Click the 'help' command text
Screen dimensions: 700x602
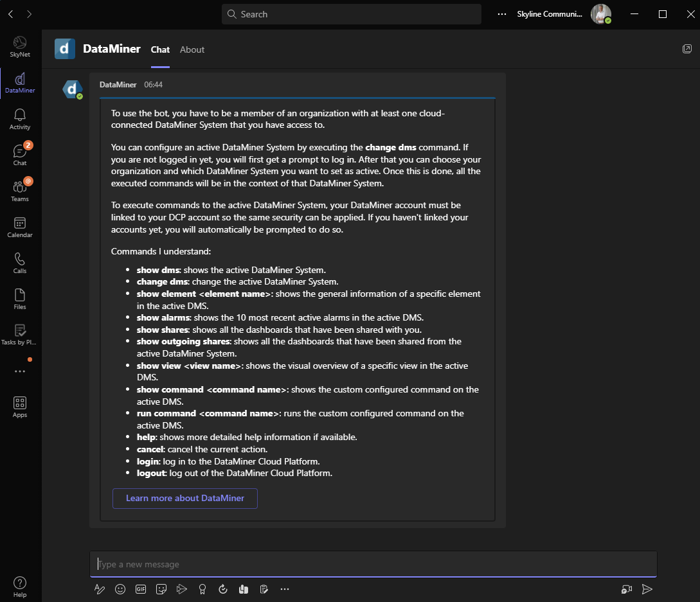pos(147,438)
